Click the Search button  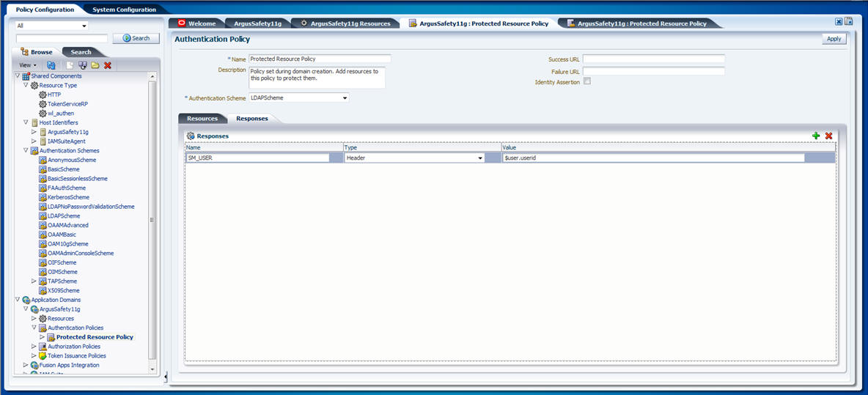point(136,38)
